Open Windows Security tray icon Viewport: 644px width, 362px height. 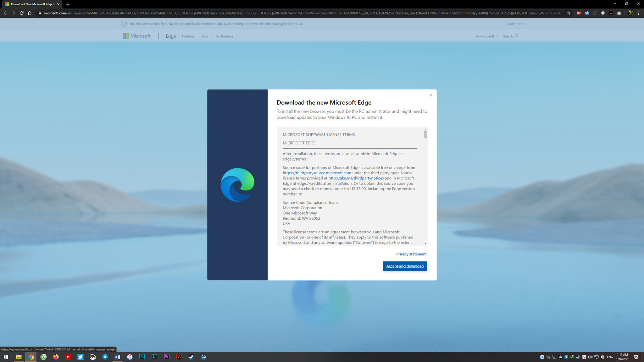(x=602, y=357)
